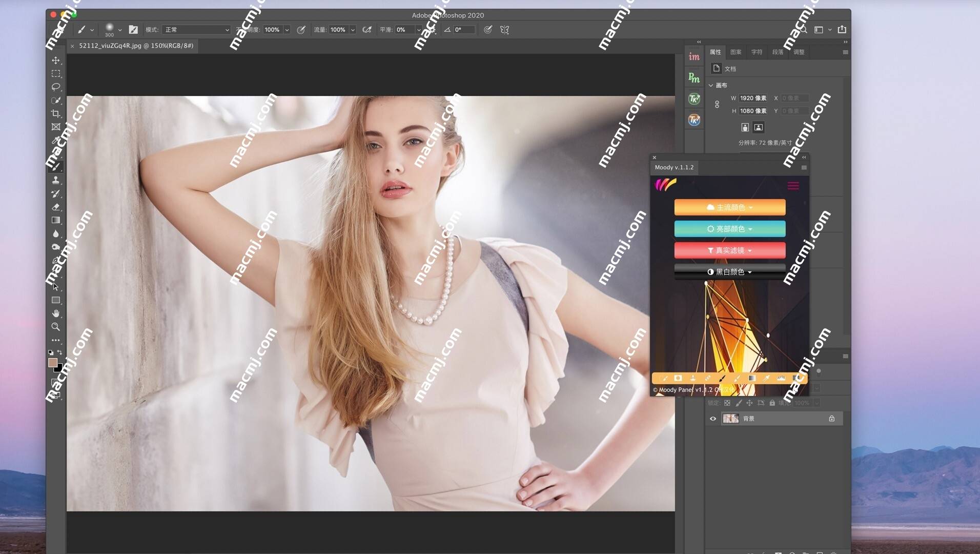
Task: Toggle visibility of the 背景 layer
Action: click(x=713, y=419)
